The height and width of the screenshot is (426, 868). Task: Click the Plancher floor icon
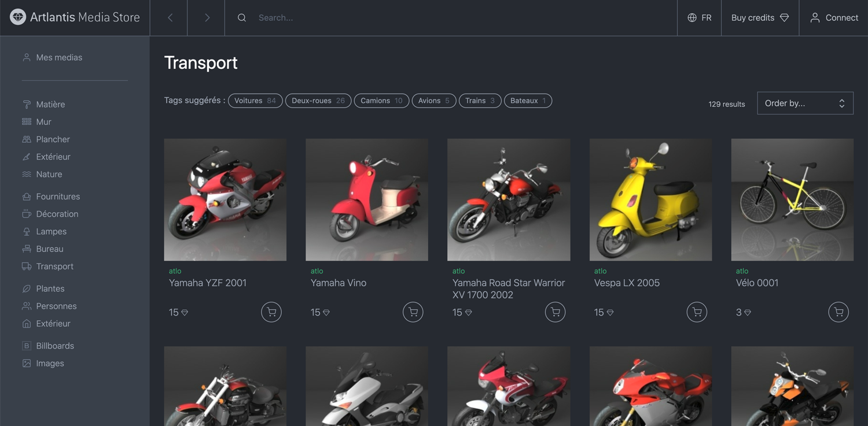(x=27, y=139)
